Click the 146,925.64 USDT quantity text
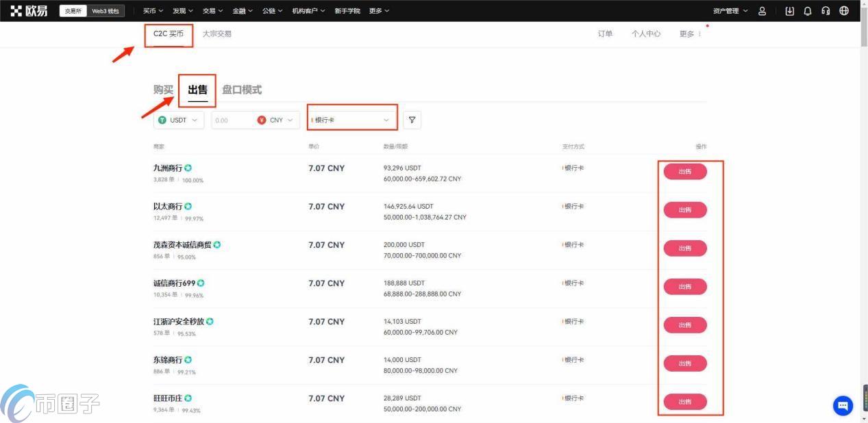The width and height of the screenshot is (868, 423). tap(408, 206)
